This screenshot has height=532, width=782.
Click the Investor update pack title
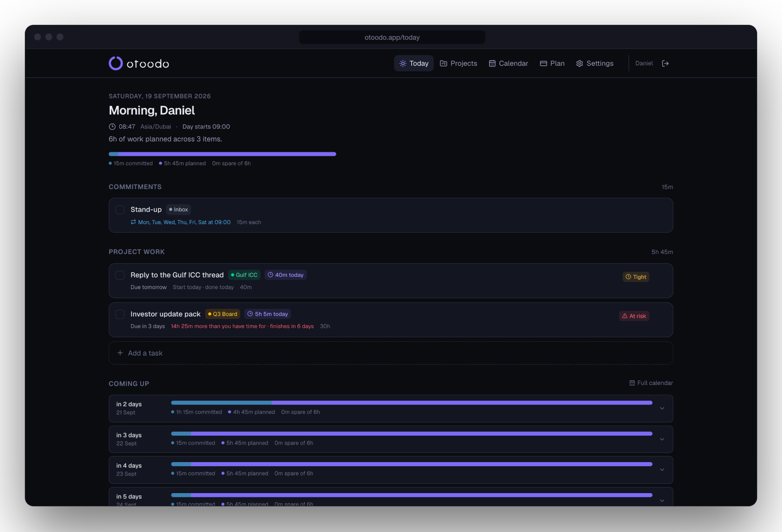(x=166, y=314)
